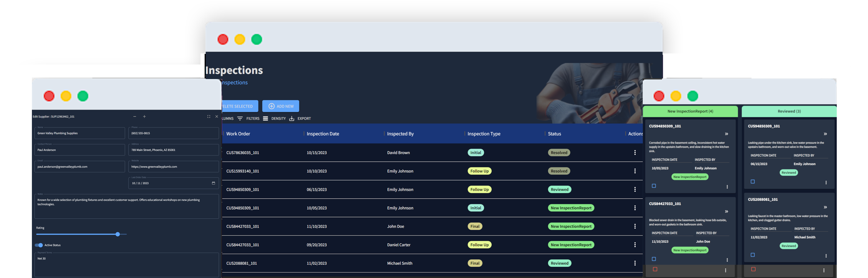Screen dimensions: 868x278
Task: Select the CUS15993140_101 work order cell
Action: [x=243, y=171]
